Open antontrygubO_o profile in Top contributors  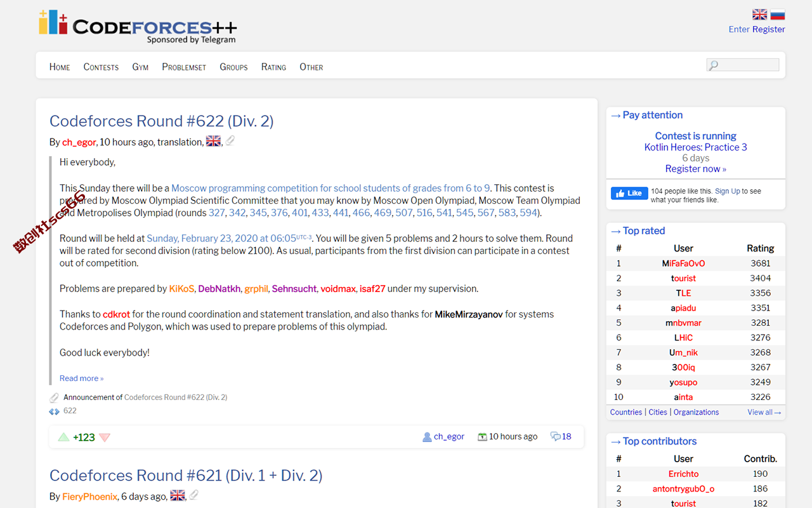[x=683, y=489]
